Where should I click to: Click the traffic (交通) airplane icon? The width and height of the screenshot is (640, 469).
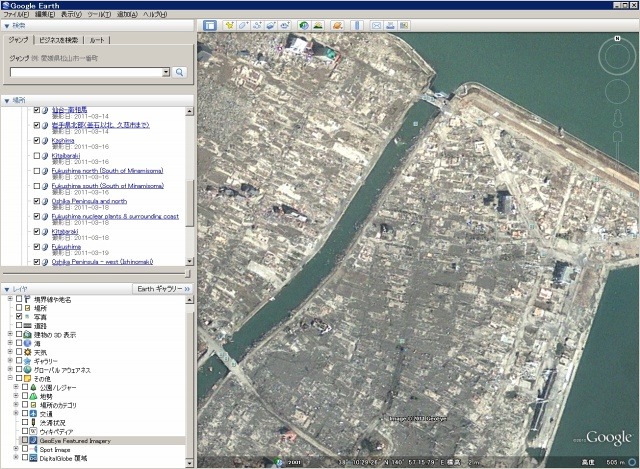(x=33, y=414)
